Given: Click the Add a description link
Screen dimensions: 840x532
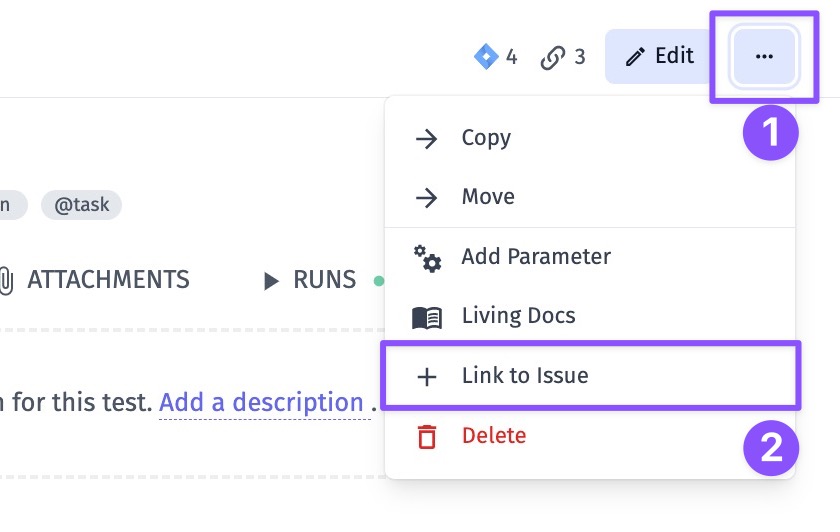Looking at the screenshot, I should (x=261, y=403).
